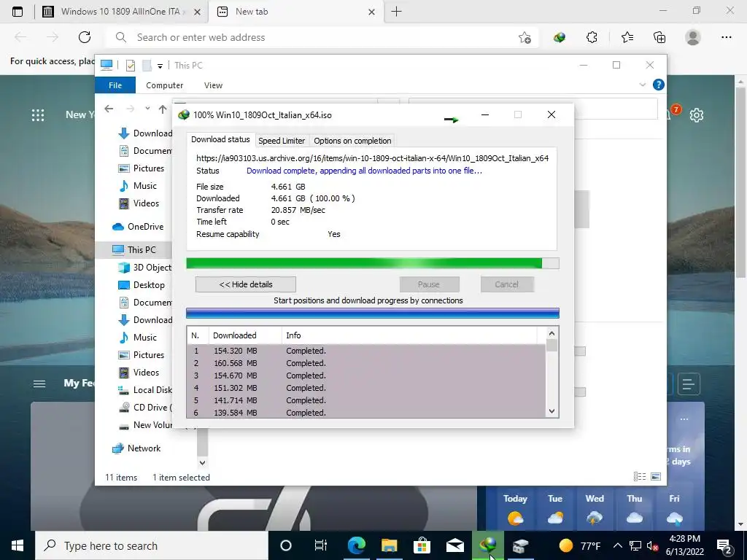The width and height of the screenshot is (747, 560).
Task: Open the Edge tab actions menu icon
Action: point(18,12)
